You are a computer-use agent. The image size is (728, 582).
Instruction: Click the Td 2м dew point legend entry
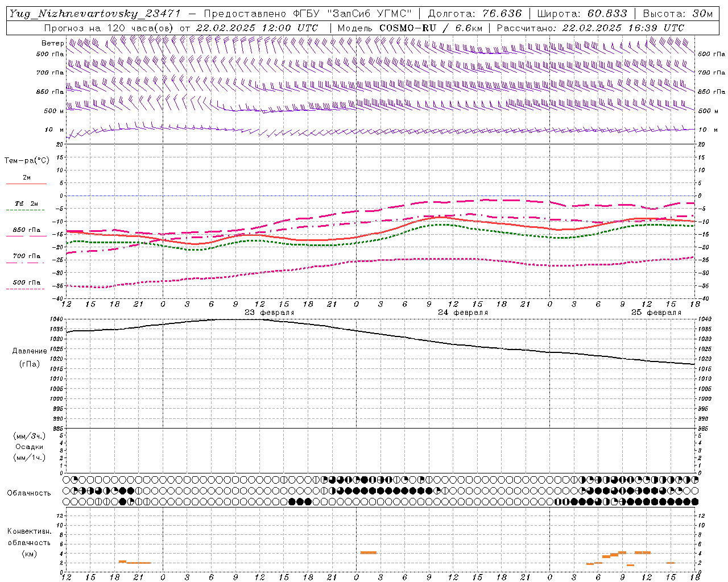pyautogui.click(x=27, y=203)
